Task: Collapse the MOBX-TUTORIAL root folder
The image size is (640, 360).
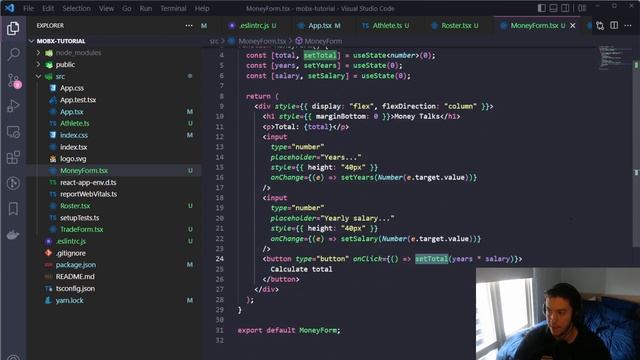Action: click(x=32, y=41)
